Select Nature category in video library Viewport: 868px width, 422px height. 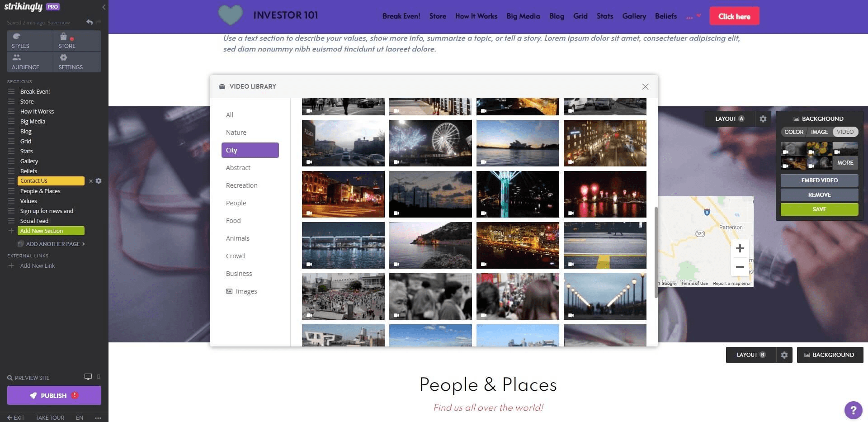(x=236, y=133)
